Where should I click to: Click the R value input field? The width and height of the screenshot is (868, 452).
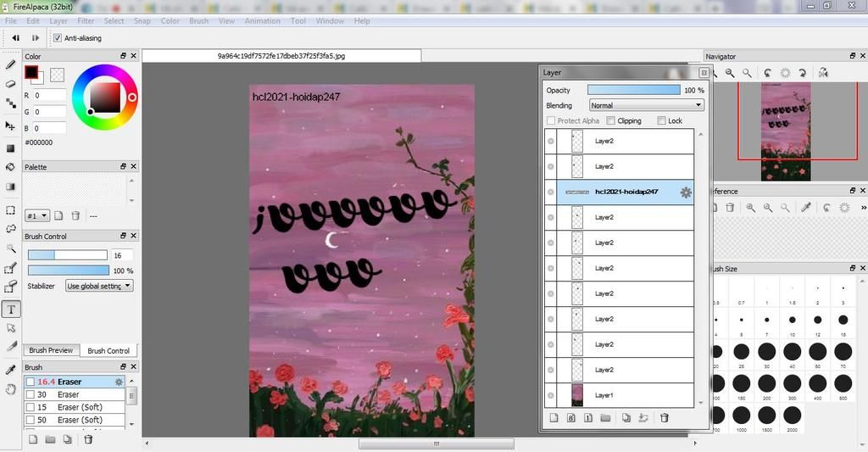click(49, 95)
